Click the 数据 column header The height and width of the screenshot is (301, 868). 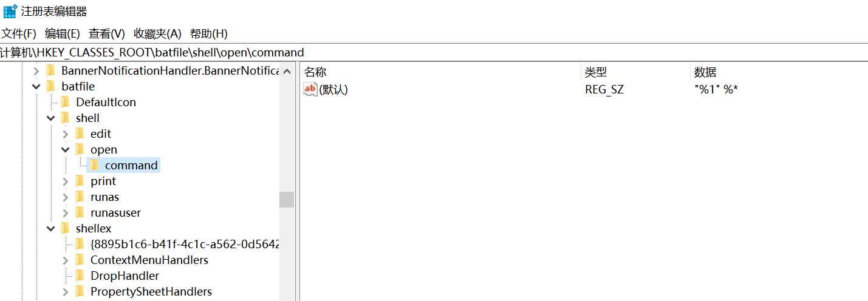coord(705,73)
